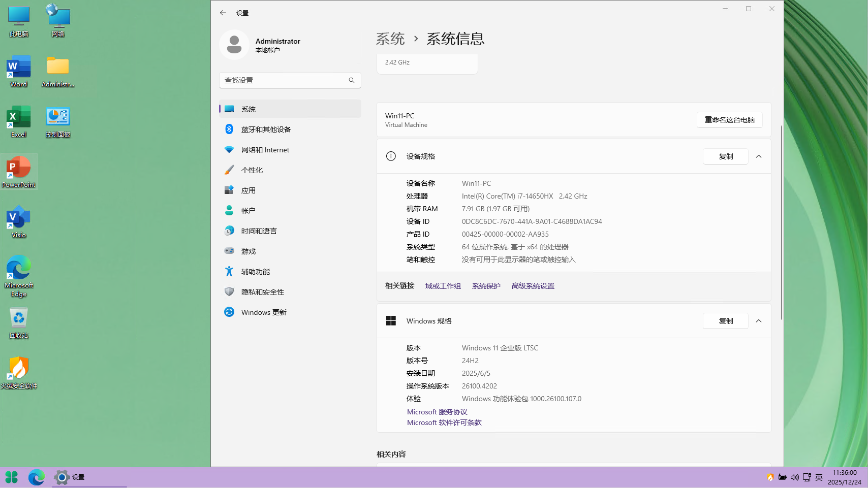Screen dimensions: 868x488
Task: Click 重命名这台电脑 button
Action: pyautogui.click(x=729, y=120)
